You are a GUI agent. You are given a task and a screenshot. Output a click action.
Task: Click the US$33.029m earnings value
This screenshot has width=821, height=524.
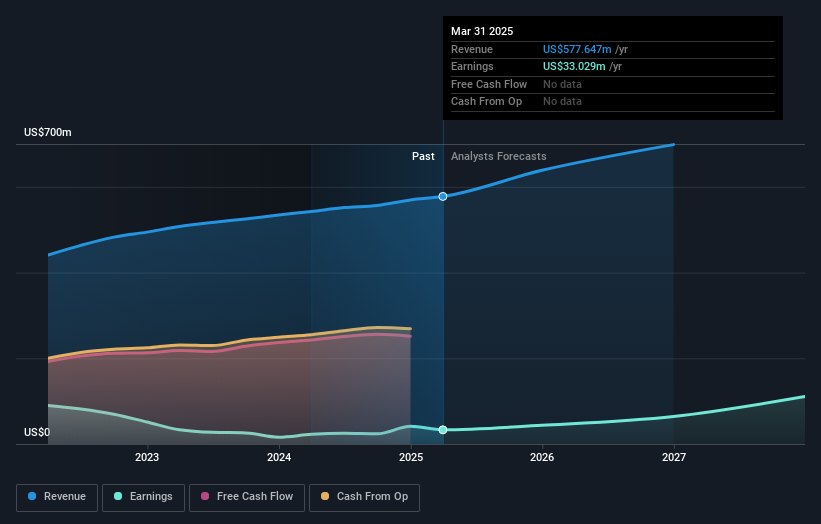coord(574,66)
